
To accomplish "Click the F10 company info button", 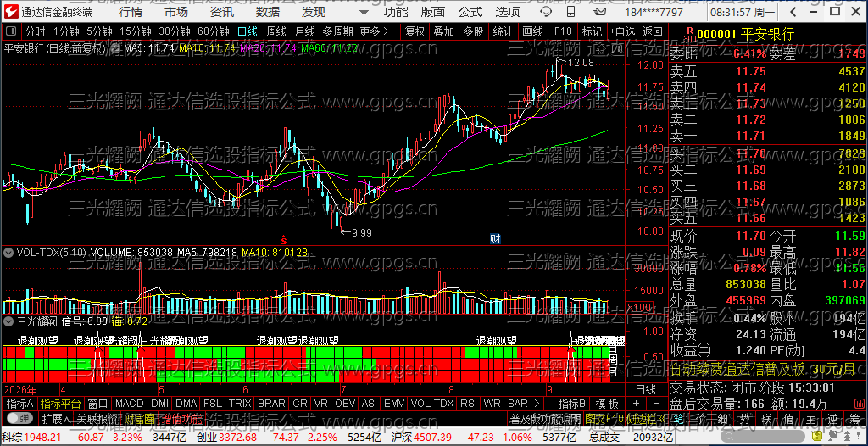I will 563,31.
